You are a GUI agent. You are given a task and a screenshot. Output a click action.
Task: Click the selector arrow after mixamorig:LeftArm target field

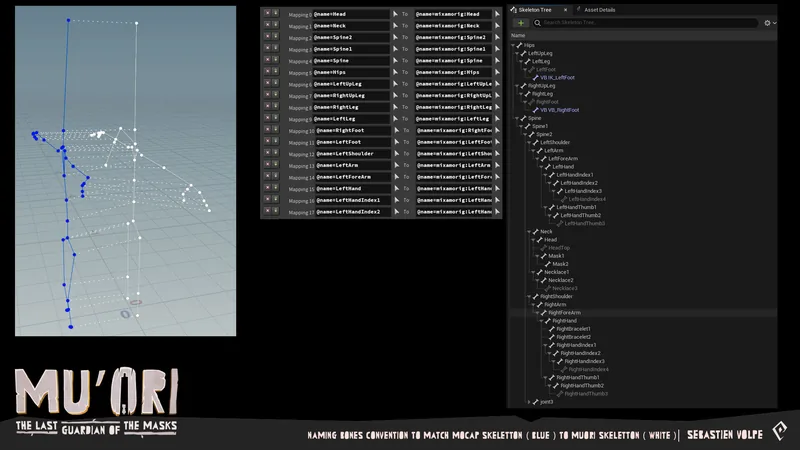point(497,165)
